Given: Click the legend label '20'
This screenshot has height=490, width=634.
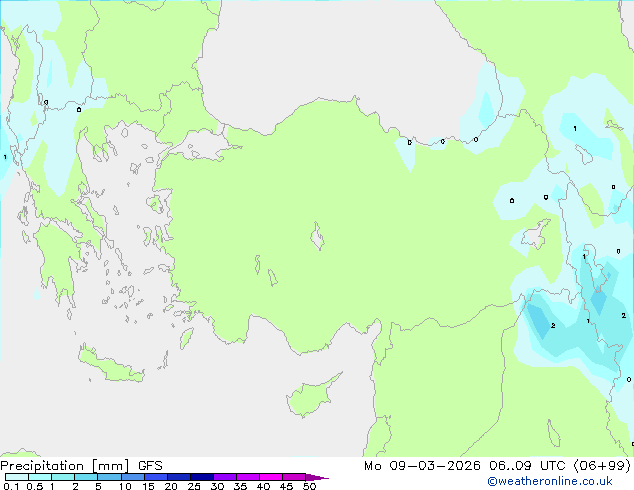Looking at the screenshot, I should pyautogui.click(x=171, y=486).
